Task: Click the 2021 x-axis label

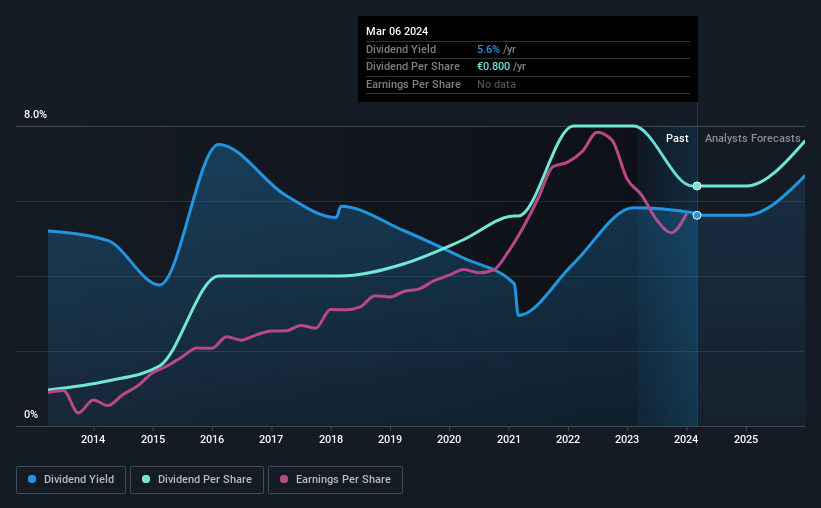Action: click(508, 439)
